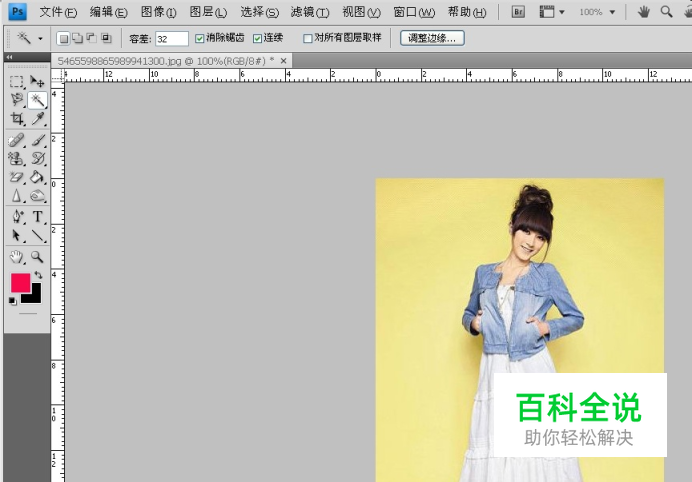
Task: Reset default foreground and background colors
Action: pos(12,301)
